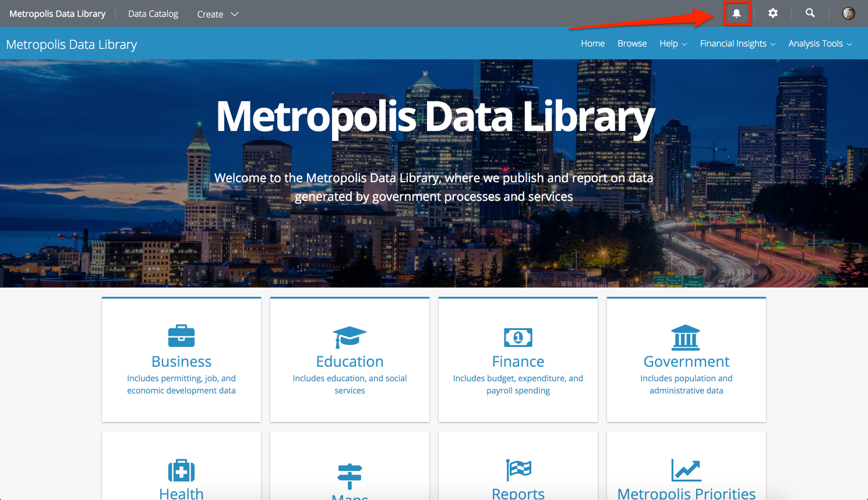
Task: Open the Finance category title
Action: click(518, 361)
